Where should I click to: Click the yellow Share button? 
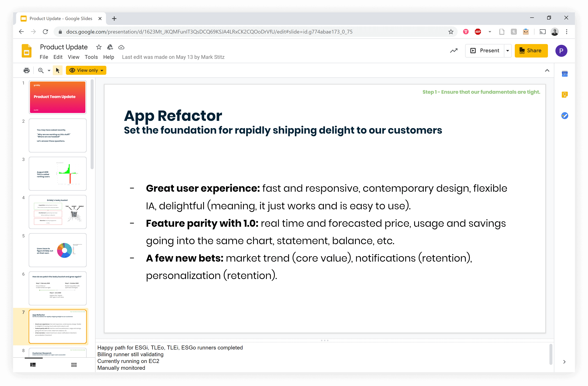point(531,51)
